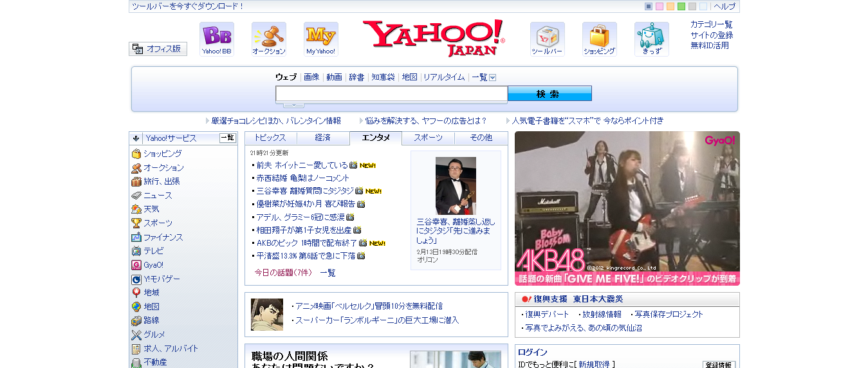Viewport: 868px width, 368px height.
Task: Open the 復興デパート link
Action: click(x=547, y=315)
